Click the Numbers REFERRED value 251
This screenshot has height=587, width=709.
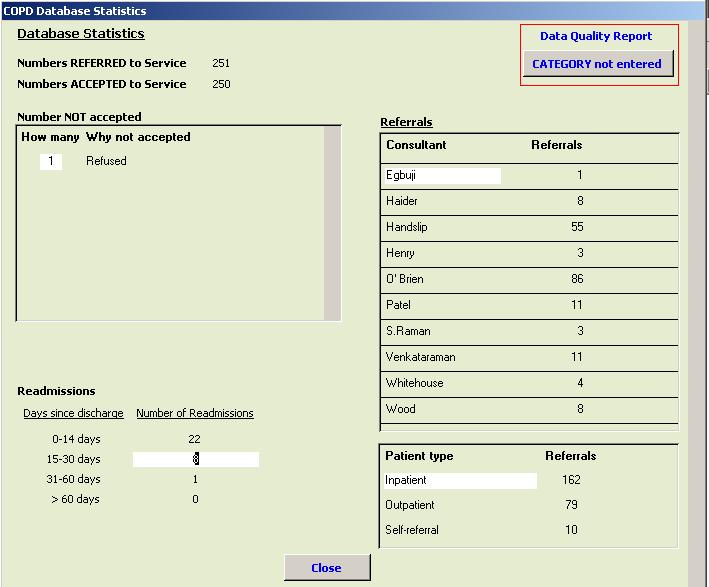(221, 63)
